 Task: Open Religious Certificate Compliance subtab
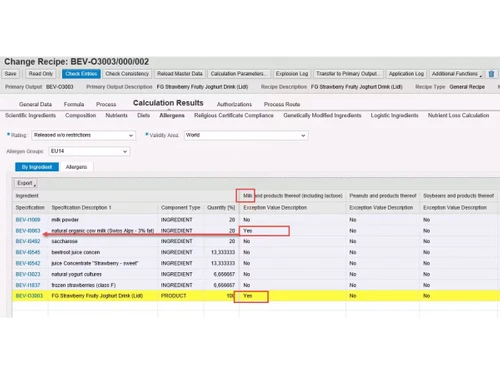click(234, 115)
